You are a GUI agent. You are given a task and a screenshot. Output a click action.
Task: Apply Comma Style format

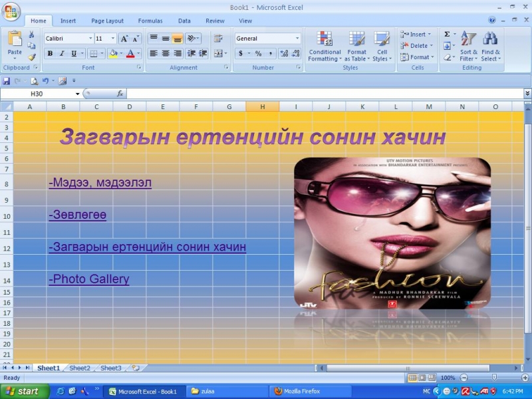(271, 54)
